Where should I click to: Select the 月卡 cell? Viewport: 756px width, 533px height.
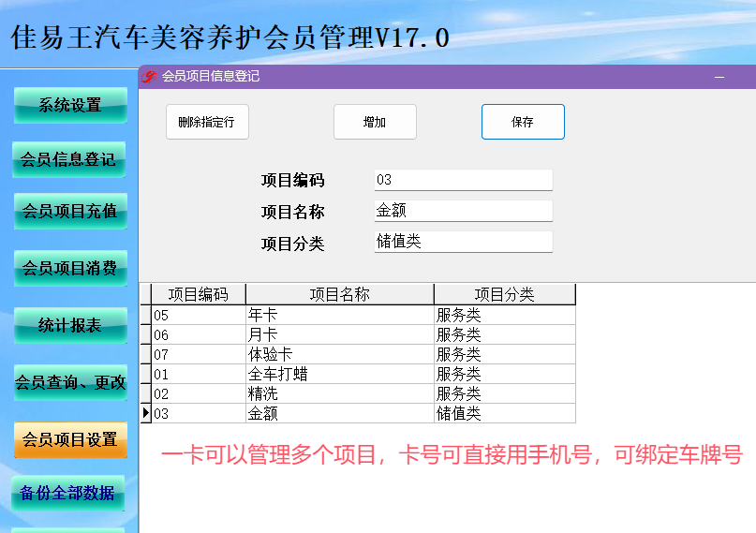(340, 335)
